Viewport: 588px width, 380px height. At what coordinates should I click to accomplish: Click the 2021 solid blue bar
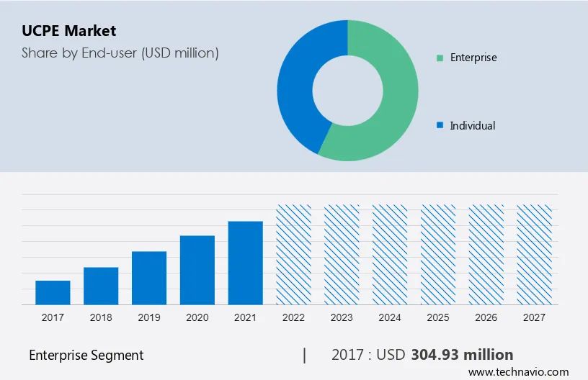(245, 263)
